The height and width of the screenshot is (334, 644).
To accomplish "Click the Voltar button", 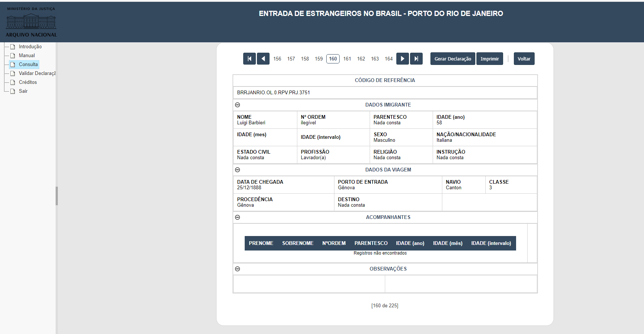I will [524, 59].
